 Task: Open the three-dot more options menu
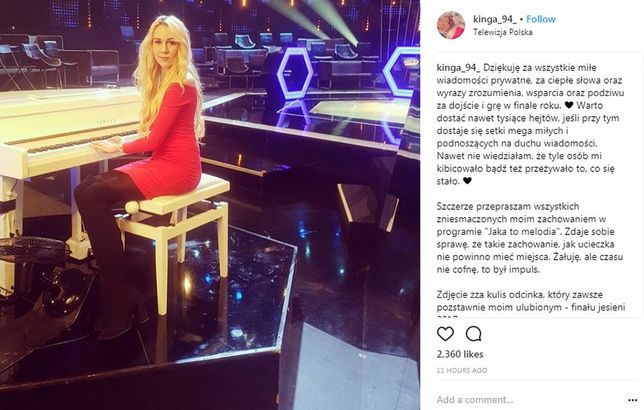pyautogui.click(x=632, y=400)
